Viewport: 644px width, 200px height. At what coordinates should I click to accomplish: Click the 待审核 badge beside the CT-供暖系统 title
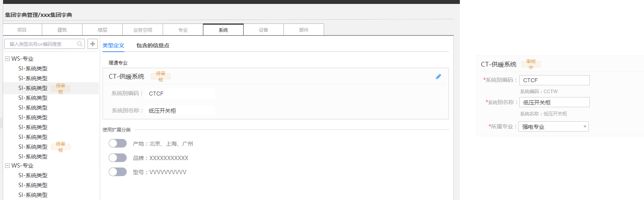tap(161, 76)
